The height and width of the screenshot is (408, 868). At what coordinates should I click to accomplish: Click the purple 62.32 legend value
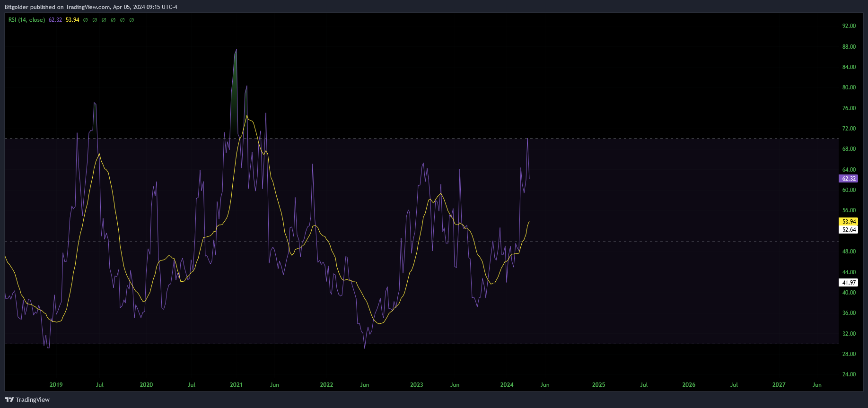coord(55,20)
